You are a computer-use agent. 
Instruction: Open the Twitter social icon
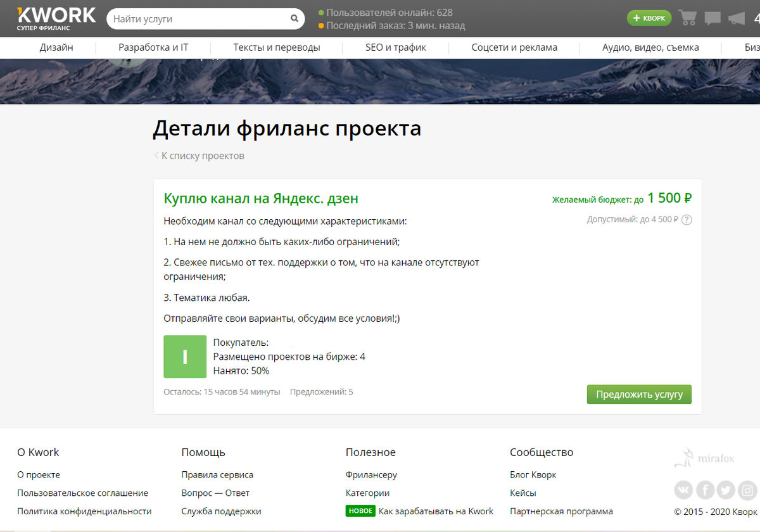(726, 490)
